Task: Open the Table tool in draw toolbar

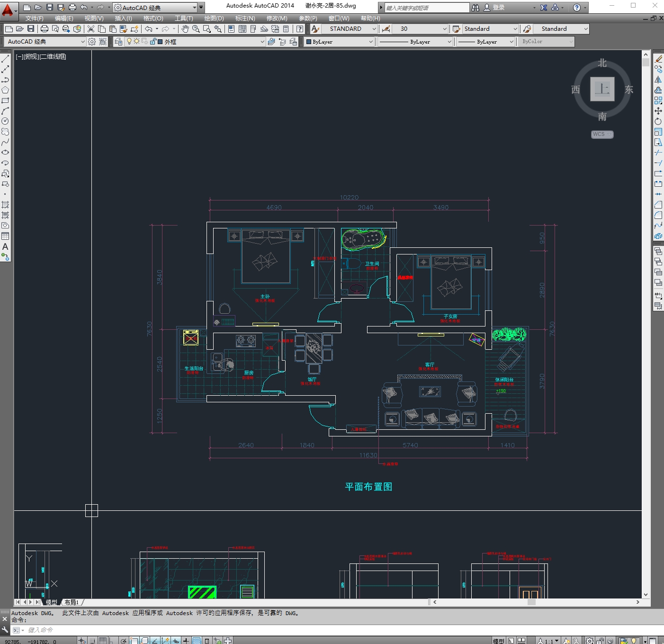Action: (5, 236)
